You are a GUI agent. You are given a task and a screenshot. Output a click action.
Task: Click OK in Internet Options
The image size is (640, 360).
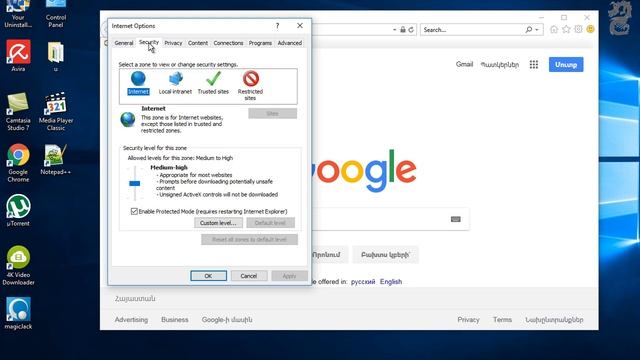click(208, 276)
